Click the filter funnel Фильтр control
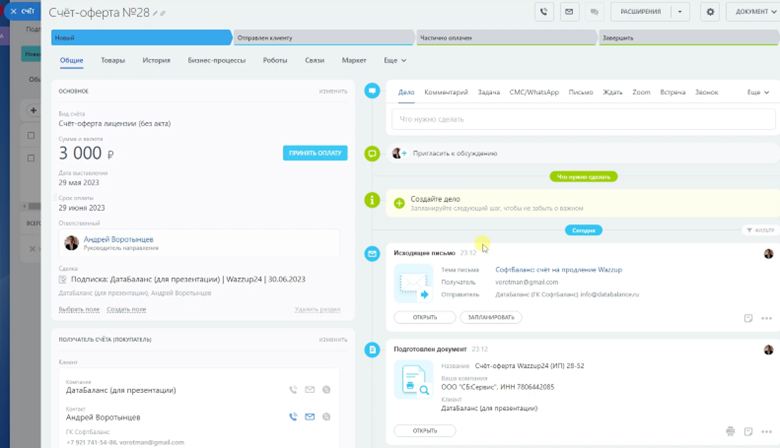780x448 pixels. 761,230
